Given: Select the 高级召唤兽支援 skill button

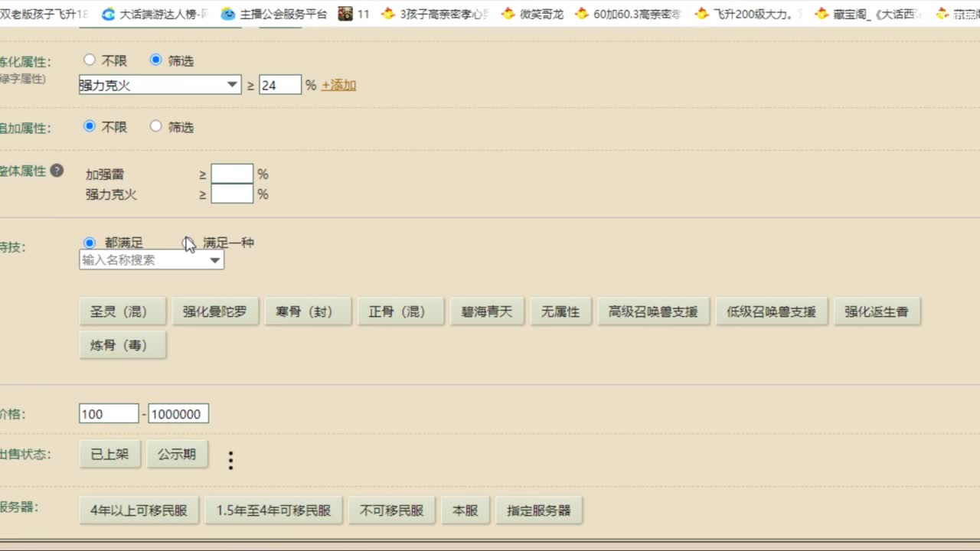Looking at the screenshot, I should (x=653, y=311).
